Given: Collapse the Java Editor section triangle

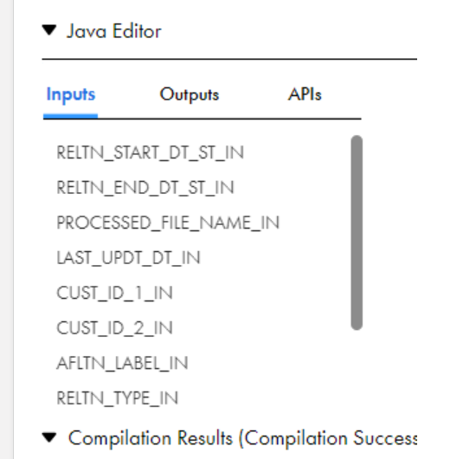Looking at the screenshot, I should [49, 30].
